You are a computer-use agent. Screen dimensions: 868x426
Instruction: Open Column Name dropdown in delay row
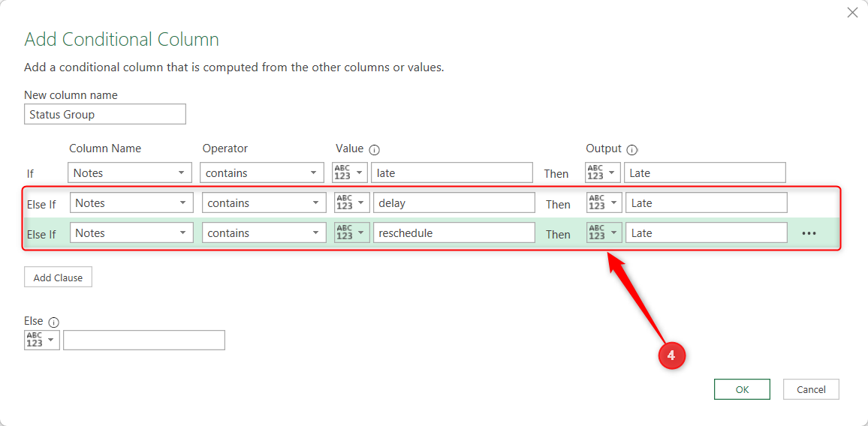coord(131,203)
